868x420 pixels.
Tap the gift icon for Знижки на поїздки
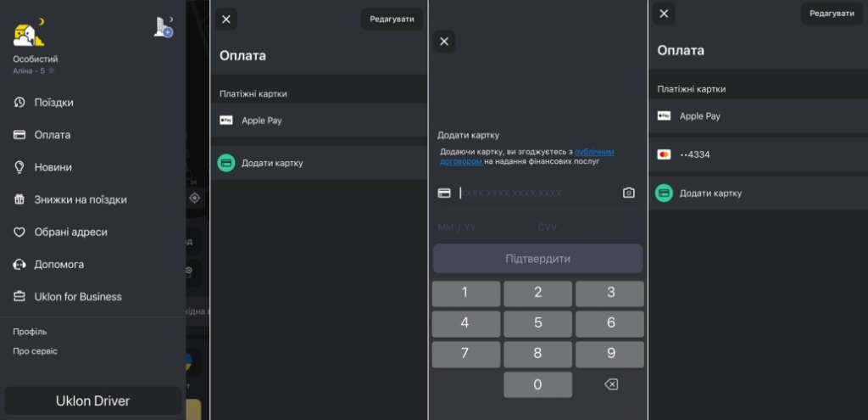19,199
